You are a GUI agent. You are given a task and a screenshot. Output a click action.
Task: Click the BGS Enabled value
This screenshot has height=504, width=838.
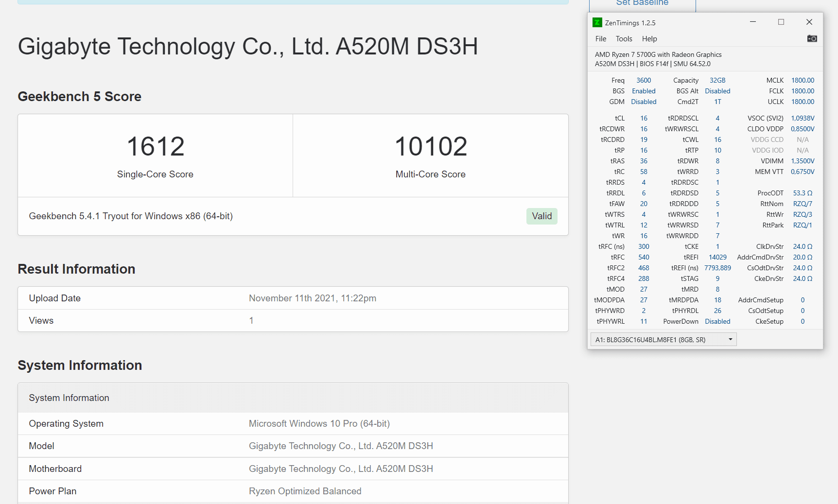coord(644,91)
